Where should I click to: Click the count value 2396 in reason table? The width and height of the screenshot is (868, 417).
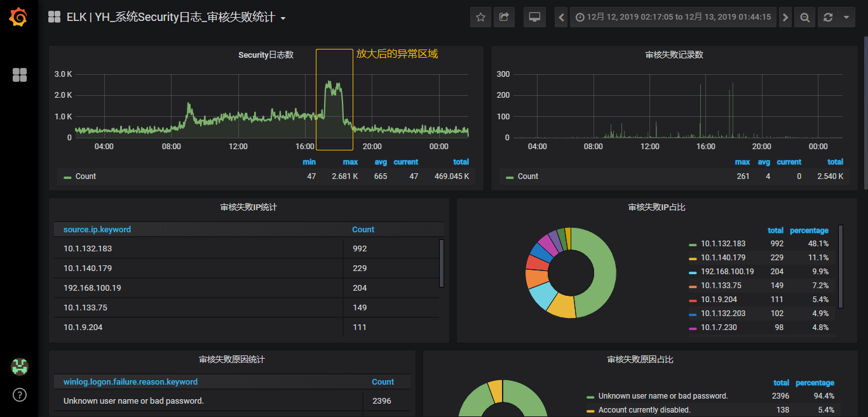click(x=381, y=401)
